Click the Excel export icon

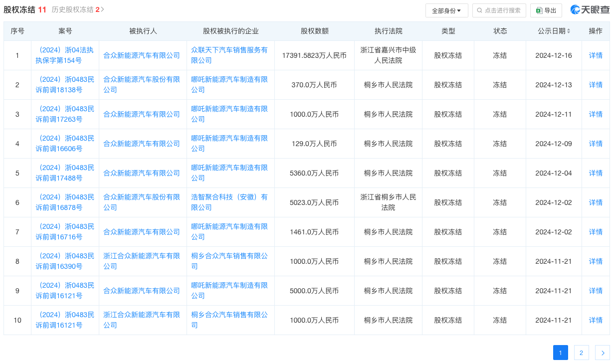pos(539,10)
